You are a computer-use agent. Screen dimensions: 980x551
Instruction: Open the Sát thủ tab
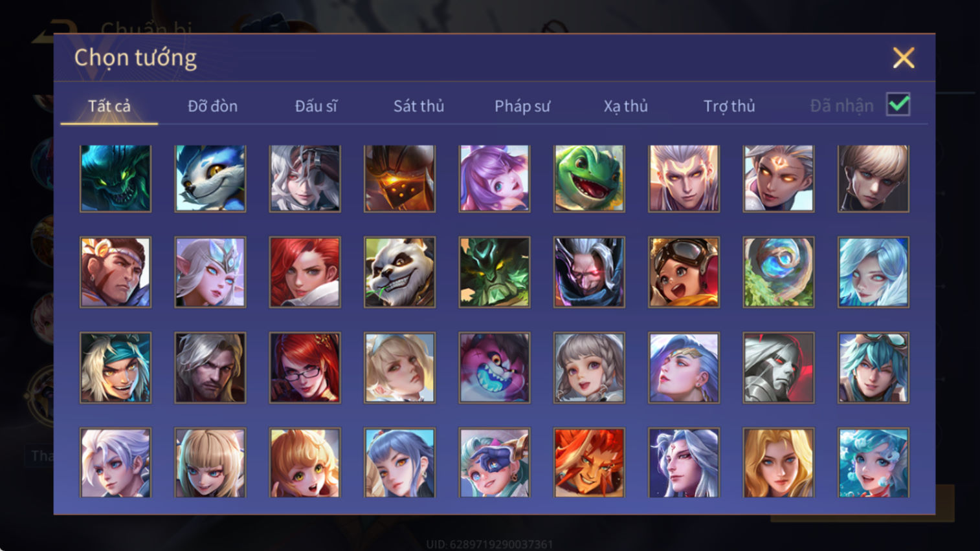pyautogui.click(x=419, y=106)
